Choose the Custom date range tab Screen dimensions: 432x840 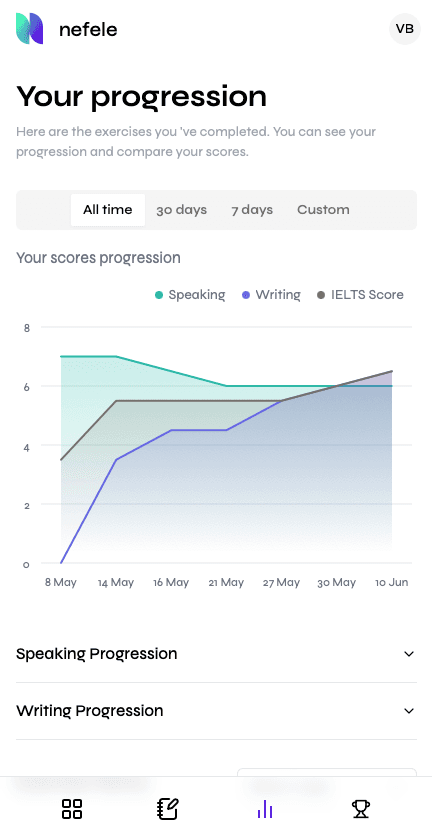(323, 210)
